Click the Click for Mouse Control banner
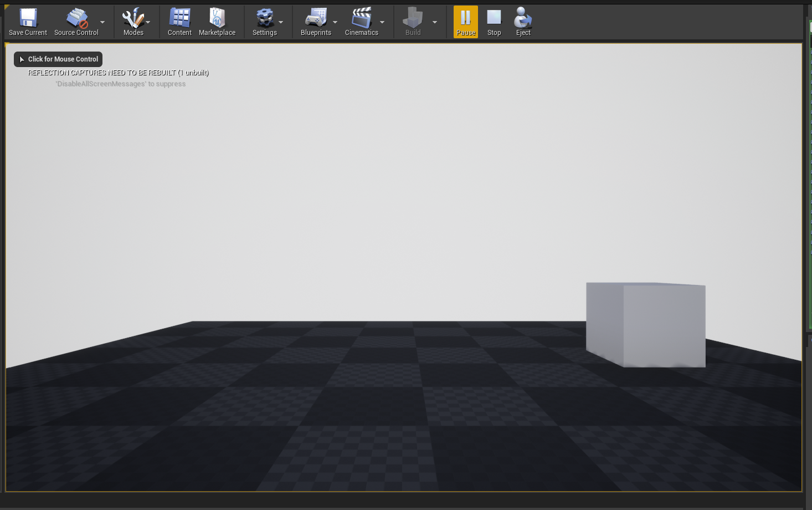 [x=58, y=59]
